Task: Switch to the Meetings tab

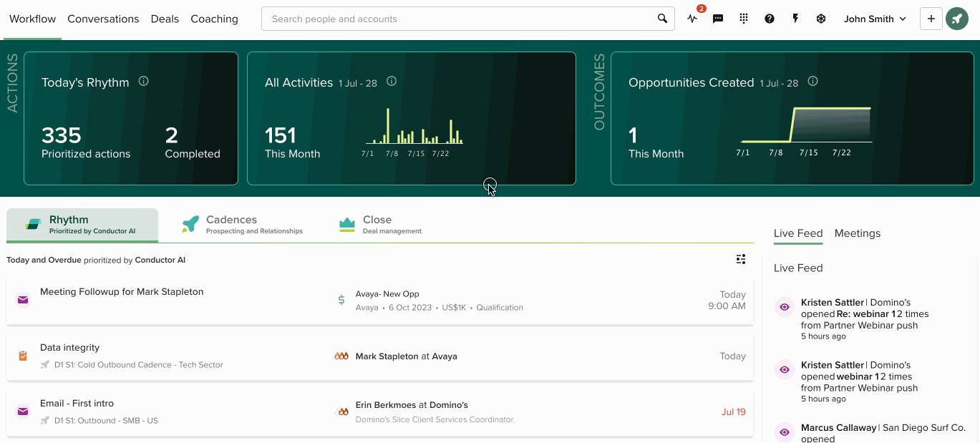Action: point(857,233)
